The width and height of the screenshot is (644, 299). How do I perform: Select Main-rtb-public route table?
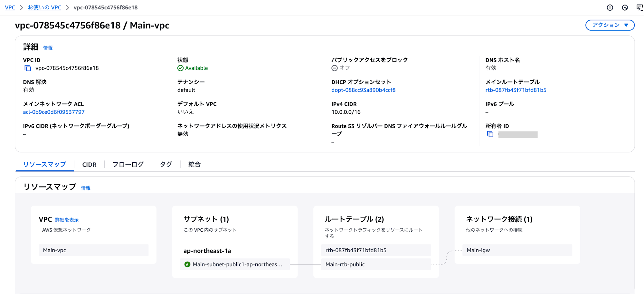coord(376,265)
